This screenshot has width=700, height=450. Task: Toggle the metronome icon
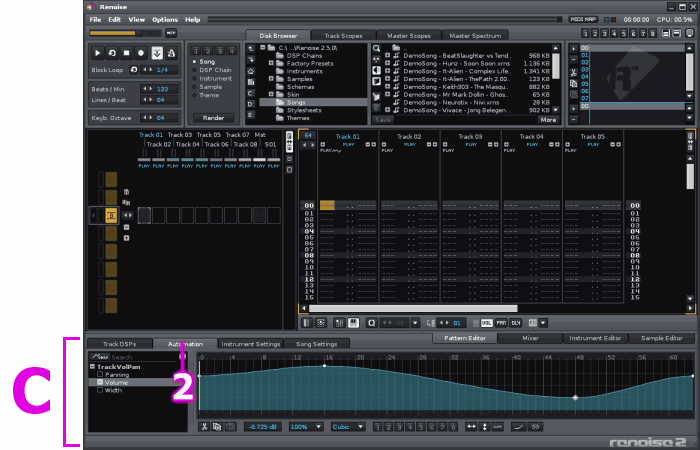click(171, 53)
